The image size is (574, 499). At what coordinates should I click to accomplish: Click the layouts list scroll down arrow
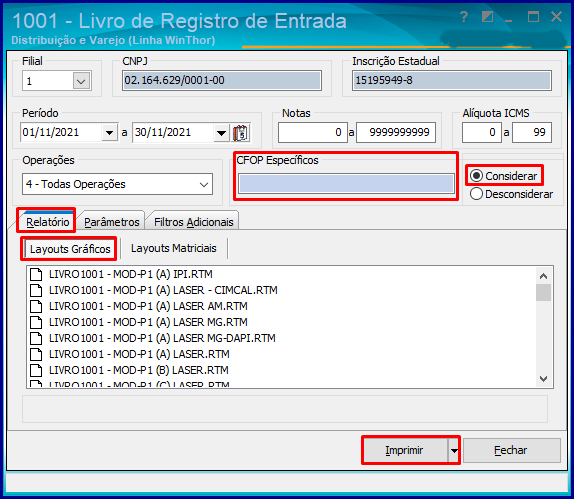(544, 379)
